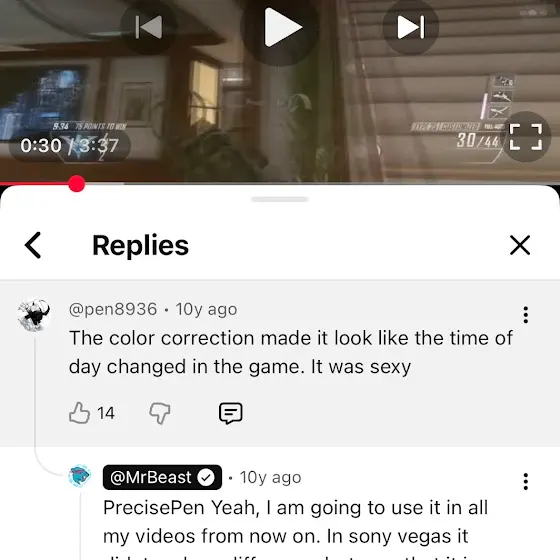This screenshot has width=560, height=560.
Task: Open MrBeast channel avatar
Action: [79, 476]
